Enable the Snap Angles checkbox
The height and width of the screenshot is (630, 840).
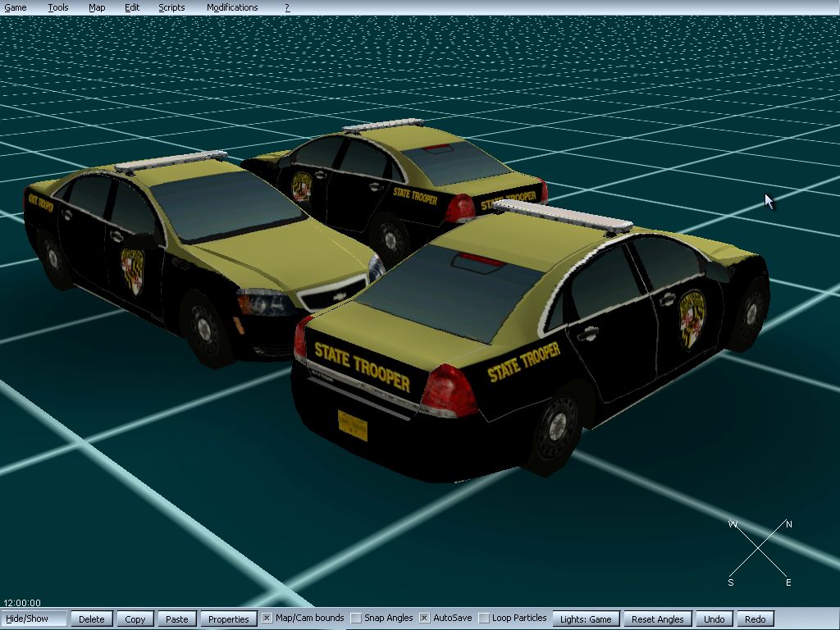[356, 619]
